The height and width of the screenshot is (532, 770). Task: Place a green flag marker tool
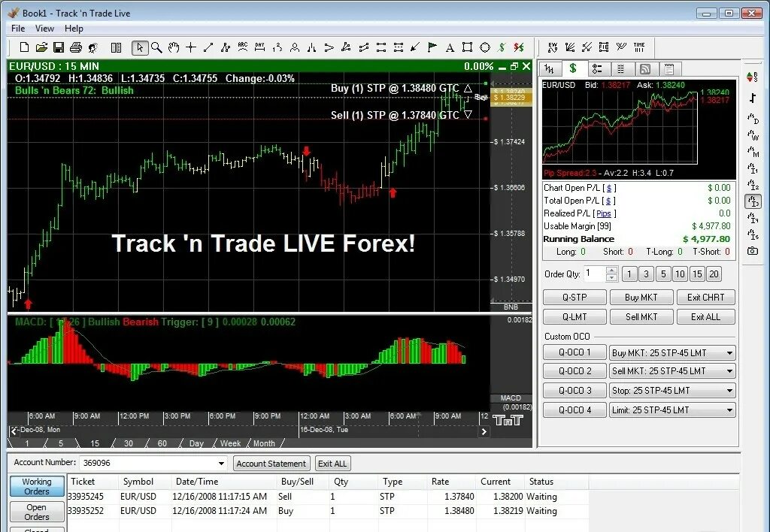pos(432,47)
